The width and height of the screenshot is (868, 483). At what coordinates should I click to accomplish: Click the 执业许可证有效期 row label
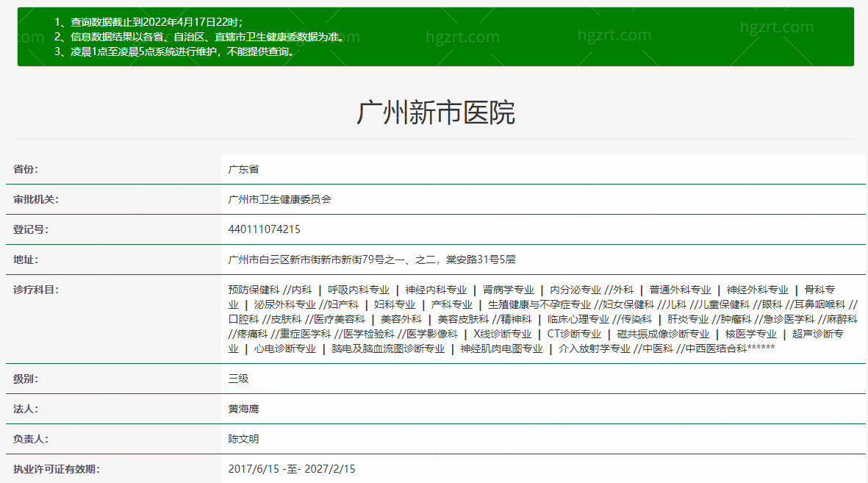[56, 469]
